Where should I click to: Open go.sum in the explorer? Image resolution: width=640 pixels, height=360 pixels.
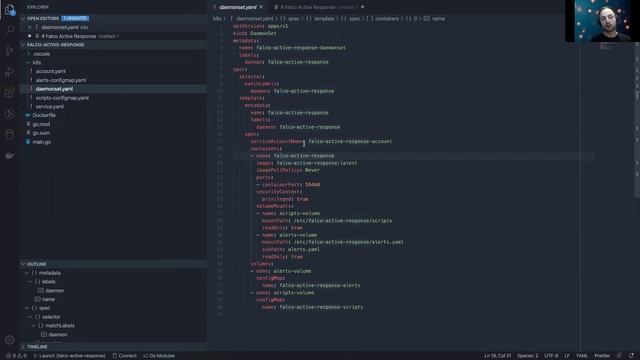click(41, 133)
